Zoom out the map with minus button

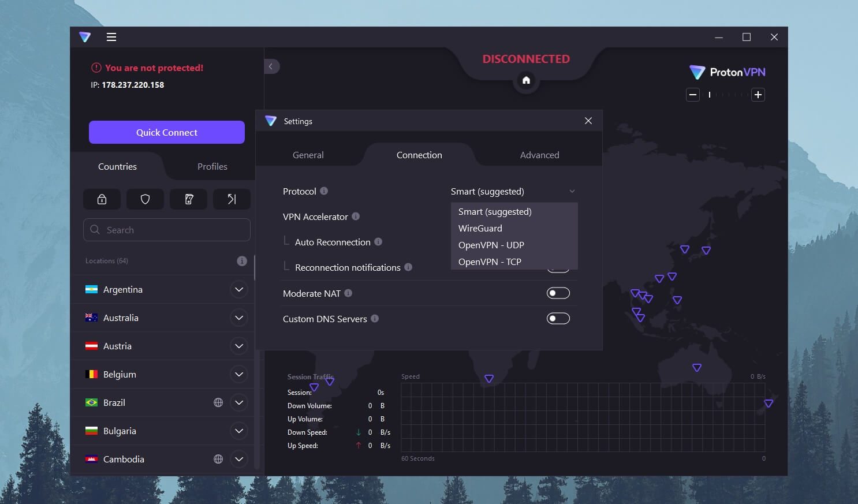click(693, 95)
